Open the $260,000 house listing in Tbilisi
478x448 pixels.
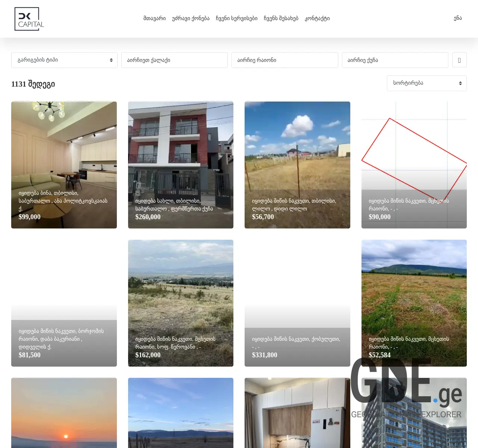click(180, 165)
